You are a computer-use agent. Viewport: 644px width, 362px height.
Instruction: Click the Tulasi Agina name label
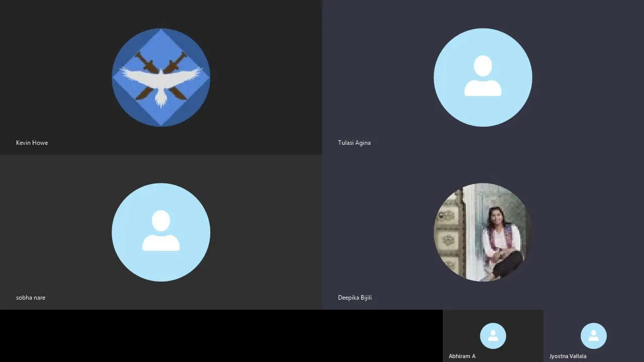(x=354, y=143)
